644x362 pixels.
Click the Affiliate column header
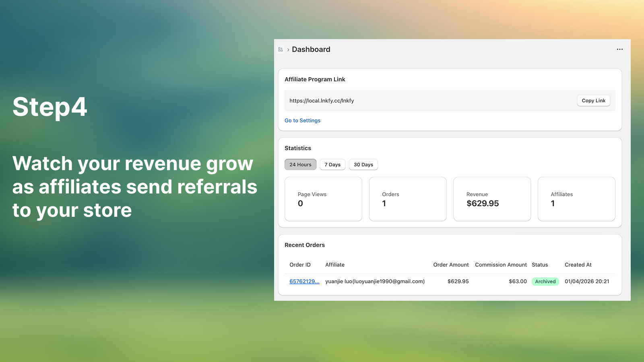(x=335, y=265)
